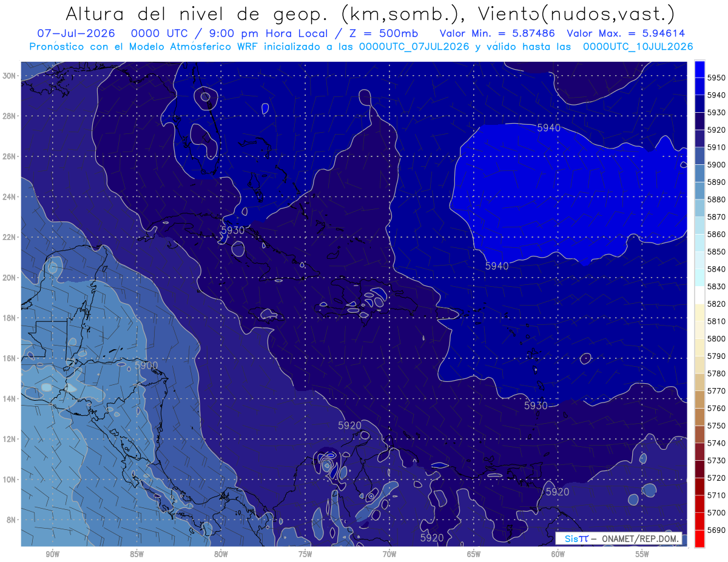Click the '5920' contour label near 9N 60W
Viewport: 728px width, 562px height.
(558, 492)
